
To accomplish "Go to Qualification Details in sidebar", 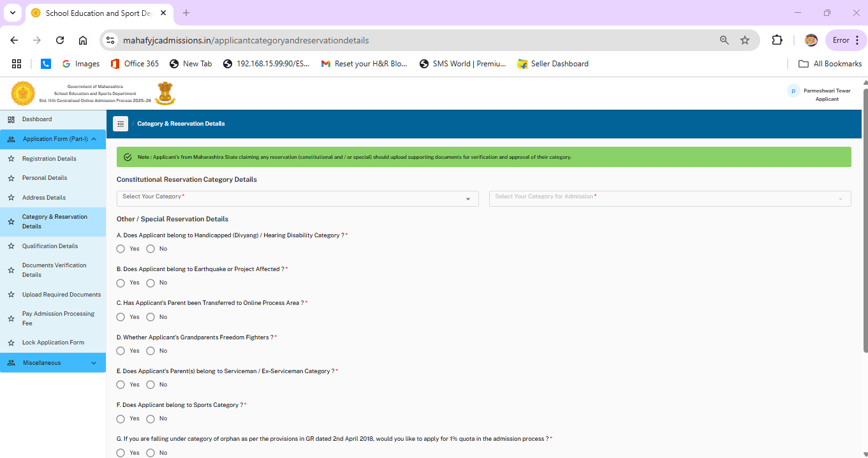I will (x=50, y=246).
